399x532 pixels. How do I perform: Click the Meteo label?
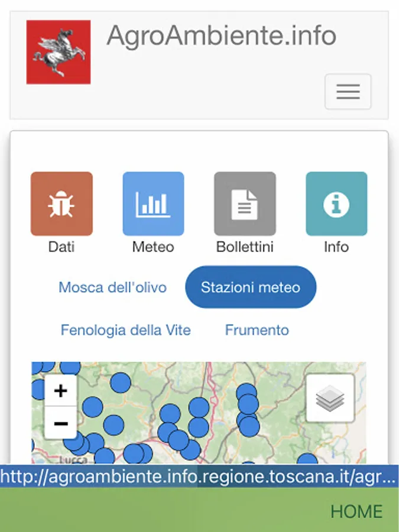point(153,246)
